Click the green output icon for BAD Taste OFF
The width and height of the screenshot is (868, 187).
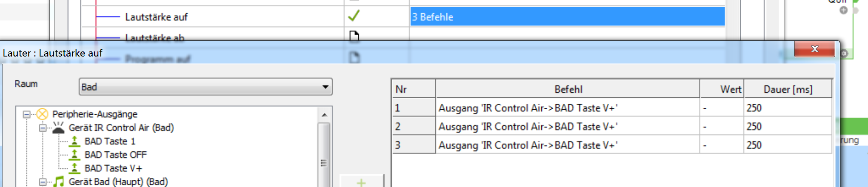pyautogui.click(x=74, y=155)
